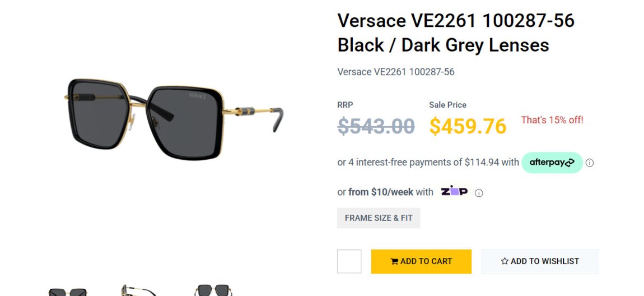Click the Versace VE2261 product title heading
This screenshot has height=296, width=644.
tap(455, 33)
